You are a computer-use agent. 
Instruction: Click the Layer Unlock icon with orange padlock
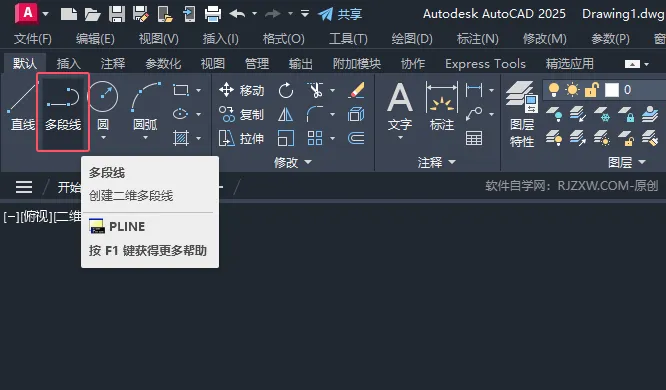point(626,138)
